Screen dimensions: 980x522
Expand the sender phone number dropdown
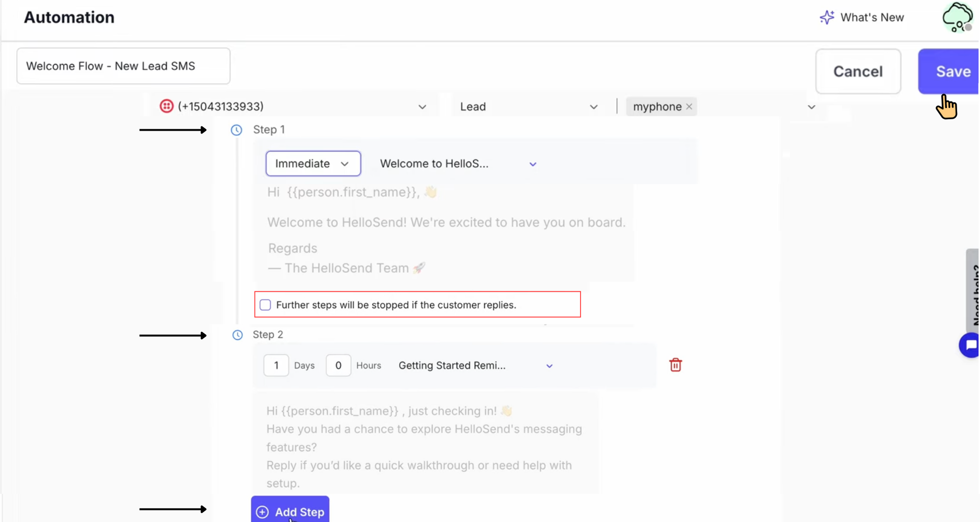422,107
